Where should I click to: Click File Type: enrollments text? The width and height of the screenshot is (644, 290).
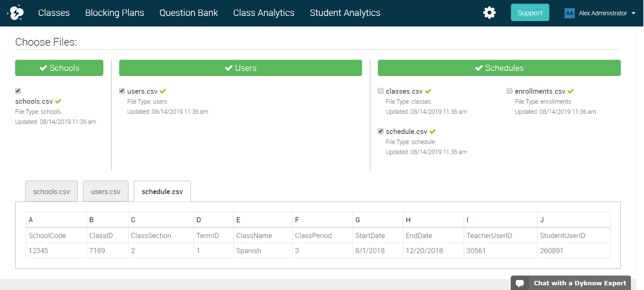tap(543, 101)
